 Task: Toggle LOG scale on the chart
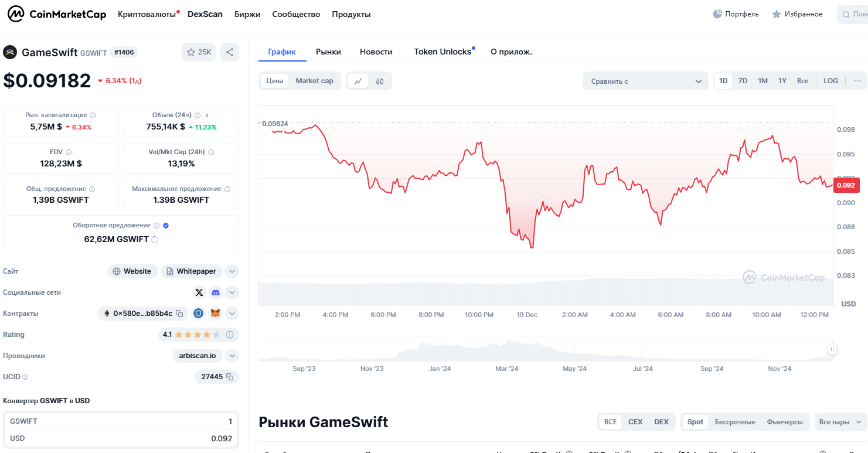point(830,81)
